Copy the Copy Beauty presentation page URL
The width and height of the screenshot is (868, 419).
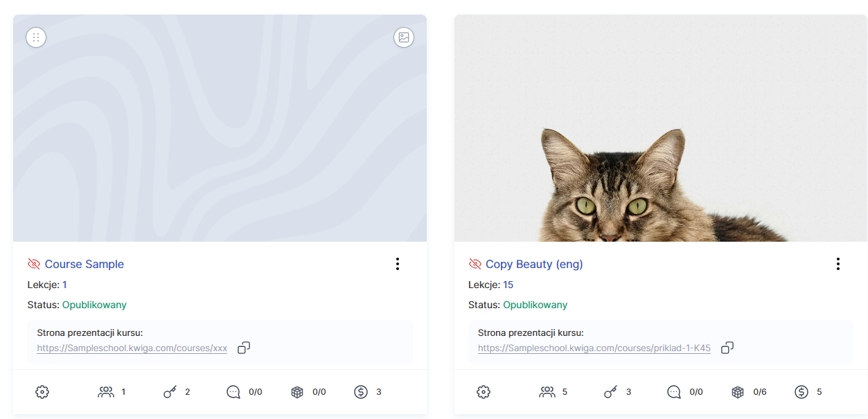coord(727,348)
